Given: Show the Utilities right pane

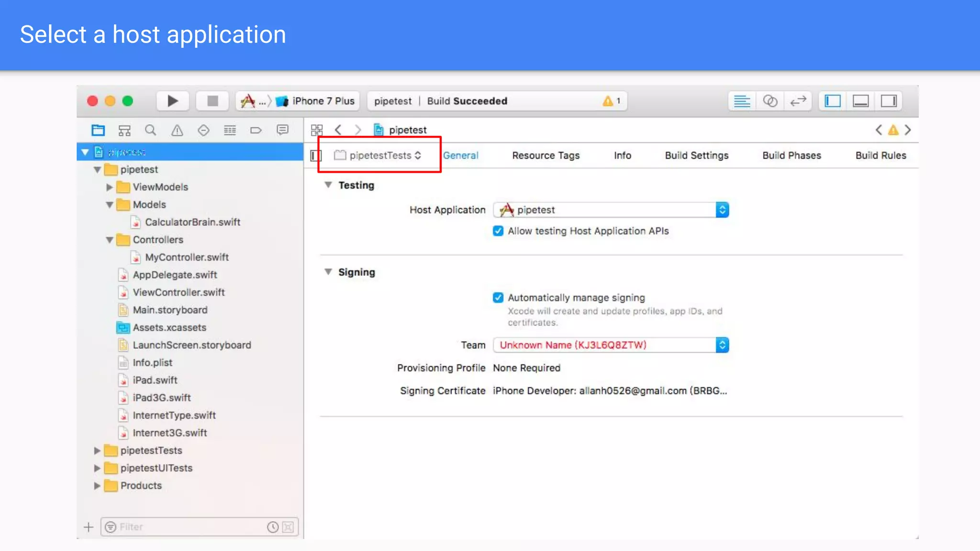Looking at the screenshot, I should [x=889, y=101].
